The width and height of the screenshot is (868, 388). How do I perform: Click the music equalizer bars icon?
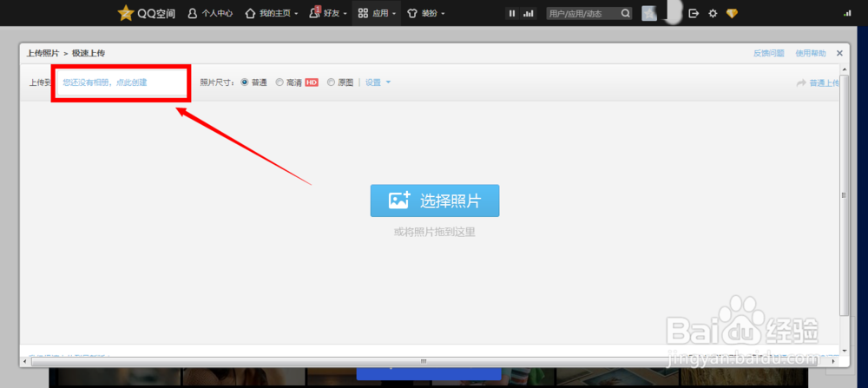pyautogui.click(x=528, y=13)
